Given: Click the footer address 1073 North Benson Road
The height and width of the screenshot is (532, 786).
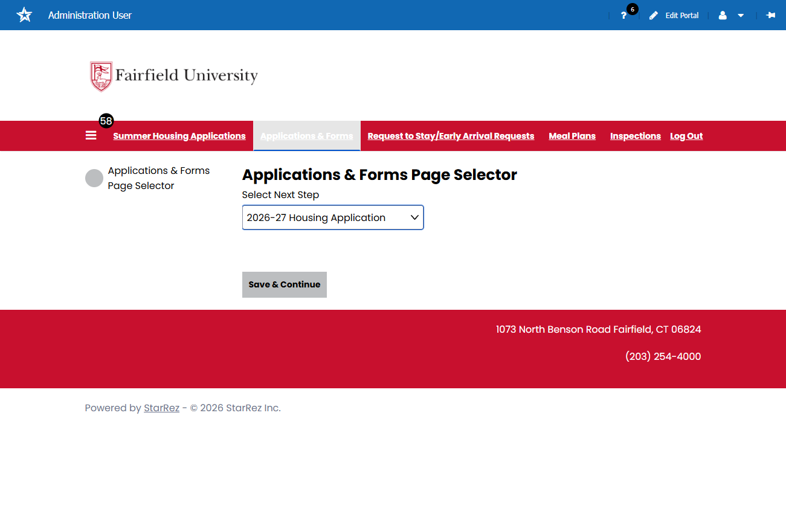Looking at the screenshot, I should [x=599, y=330].
